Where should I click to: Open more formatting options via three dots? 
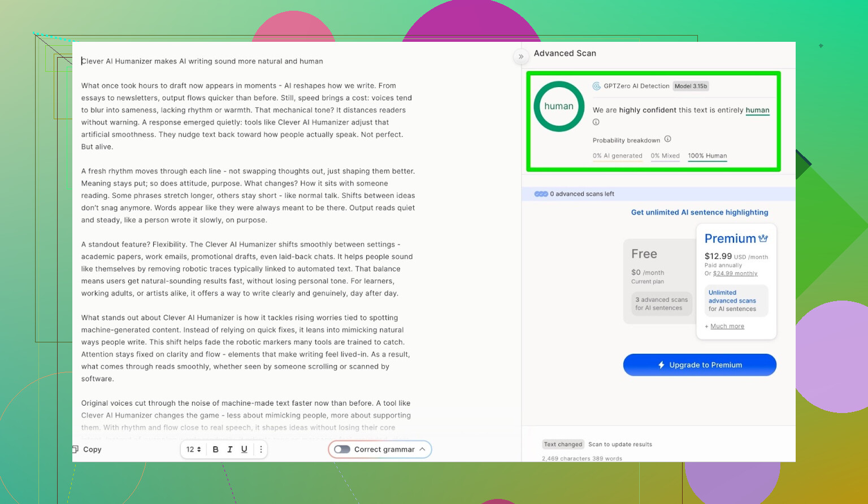point(261,449)
